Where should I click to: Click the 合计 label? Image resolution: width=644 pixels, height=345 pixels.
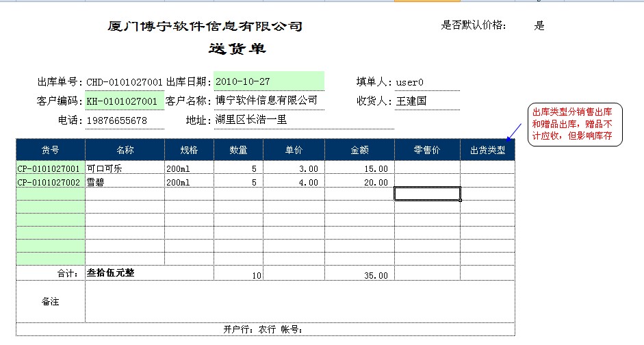[x=68, y=274]
